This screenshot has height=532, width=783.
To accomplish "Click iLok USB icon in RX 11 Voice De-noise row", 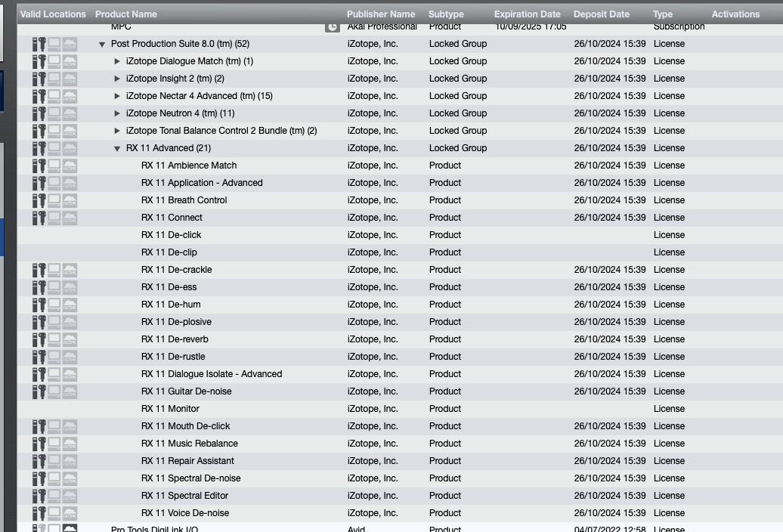I will click(39, 514).
